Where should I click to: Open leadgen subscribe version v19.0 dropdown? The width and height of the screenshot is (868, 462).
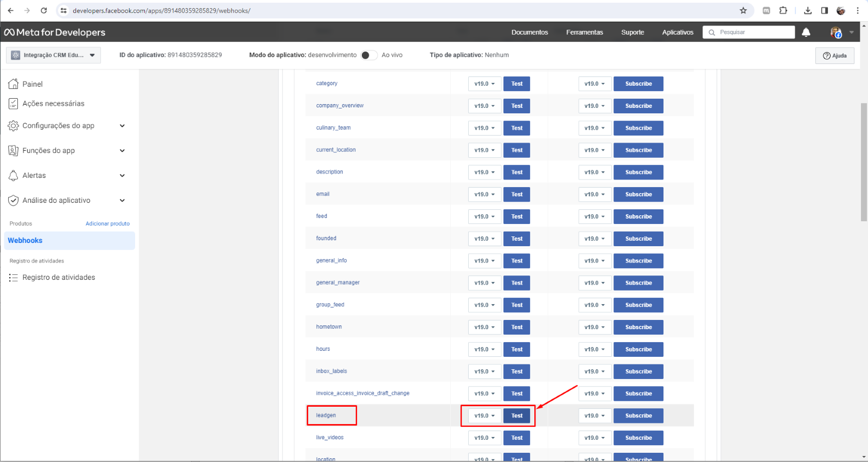[x=595, y=416]
